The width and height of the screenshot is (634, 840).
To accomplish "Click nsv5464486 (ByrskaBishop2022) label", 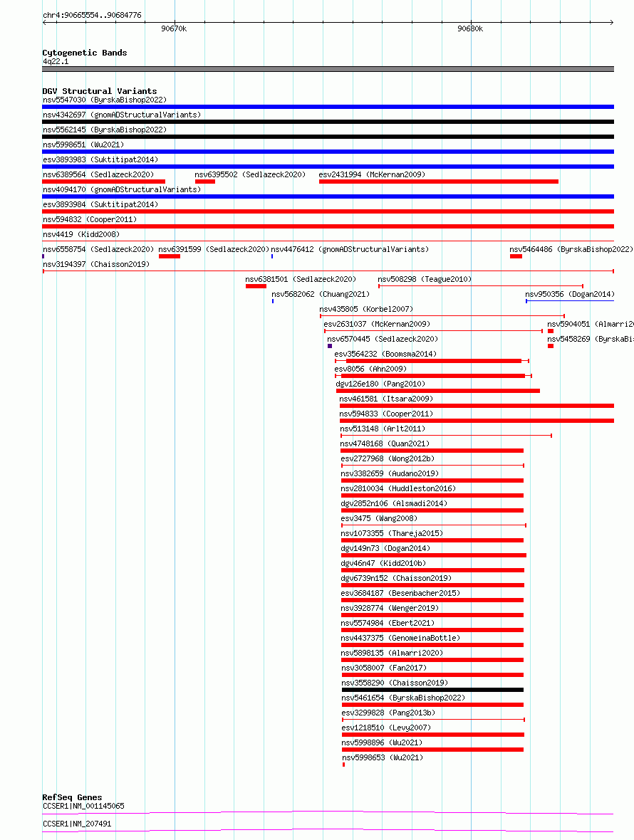I will (x=571, y=250).
